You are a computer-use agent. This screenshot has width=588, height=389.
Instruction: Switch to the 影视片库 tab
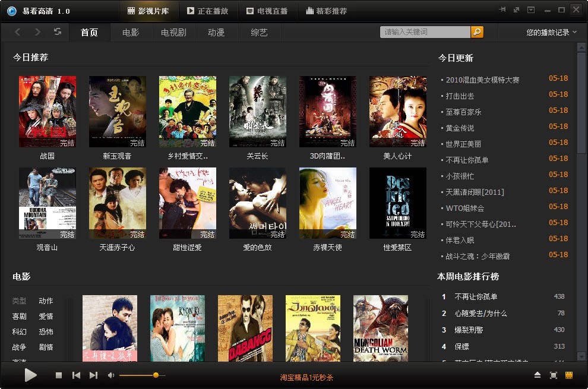[x=148, y=11]
